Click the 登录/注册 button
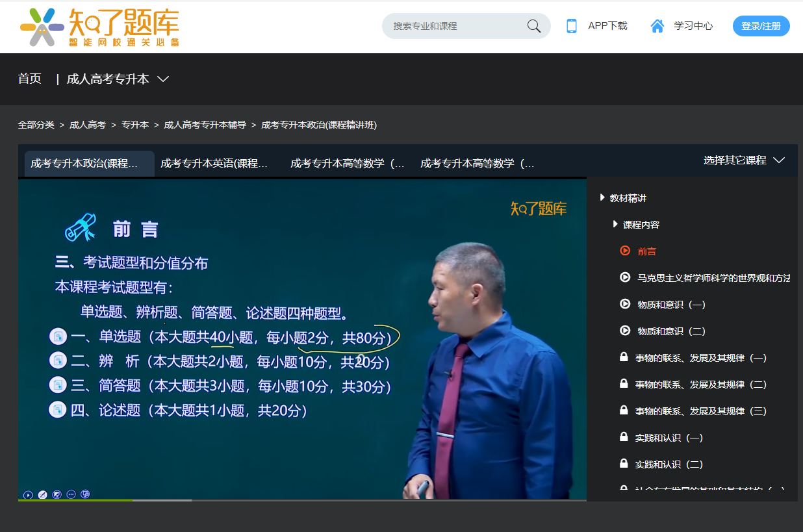Screen dimensions: 803x532 tap(761, 25)
